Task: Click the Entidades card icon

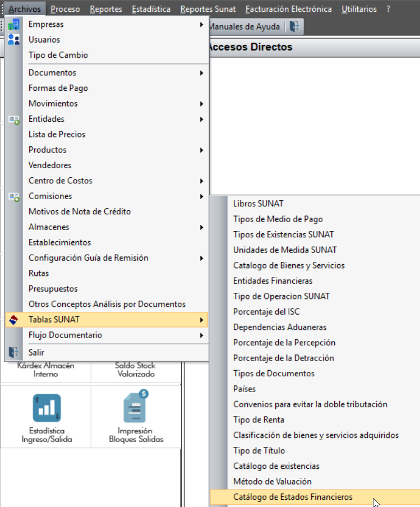Action: click(x=14, y=120)
